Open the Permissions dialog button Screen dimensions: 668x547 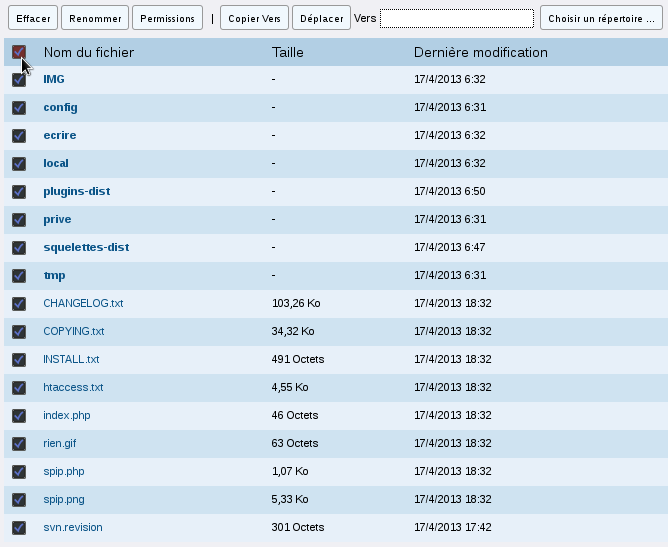click(167, 18)
